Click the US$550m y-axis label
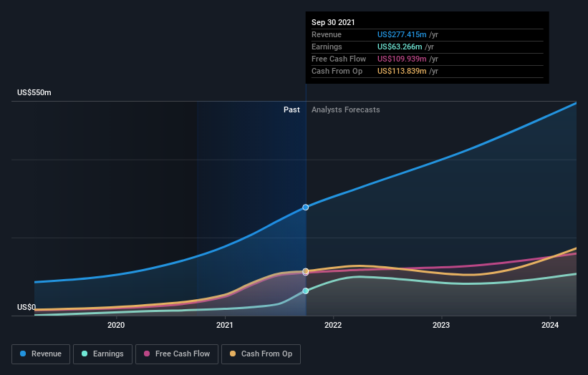The height and width of the screenshot is (375, 588). pos(34,92)
